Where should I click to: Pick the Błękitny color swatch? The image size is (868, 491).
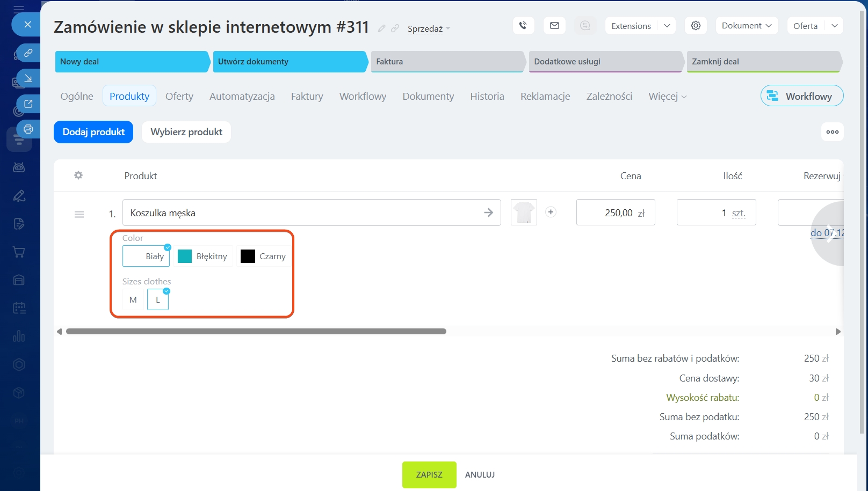coord(202,257)
